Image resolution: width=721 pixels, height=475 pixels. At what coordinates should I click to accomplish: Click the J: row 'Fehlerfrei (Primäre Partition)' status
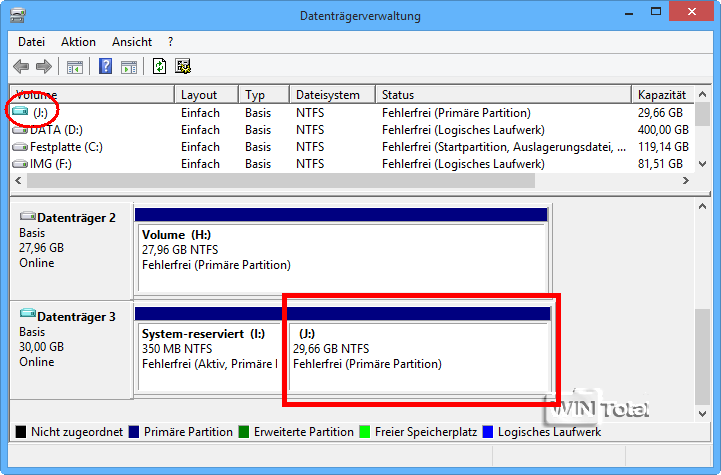point(456,113)
